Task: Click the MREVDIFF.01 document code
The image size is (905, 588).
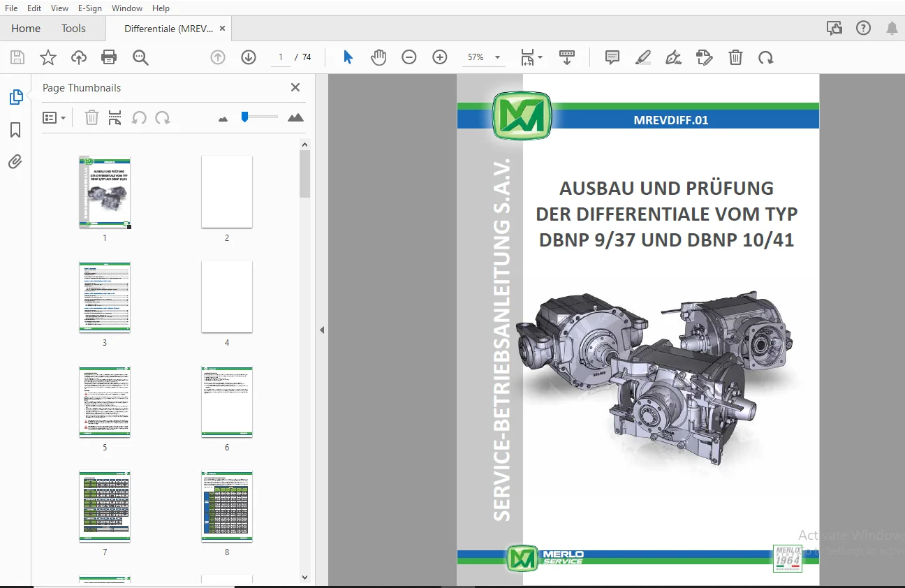Action: (671, 120)
